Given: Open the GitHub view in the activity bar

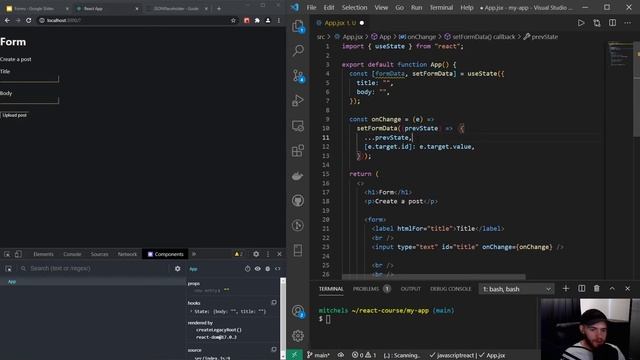Looking at the screenshot, I should 298,200.
